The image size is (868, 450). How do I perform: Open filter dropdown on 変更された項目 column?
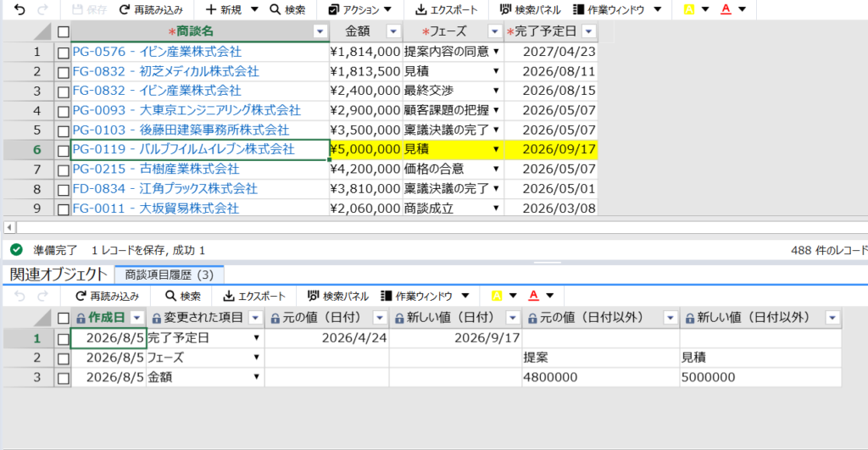point(255,318)
